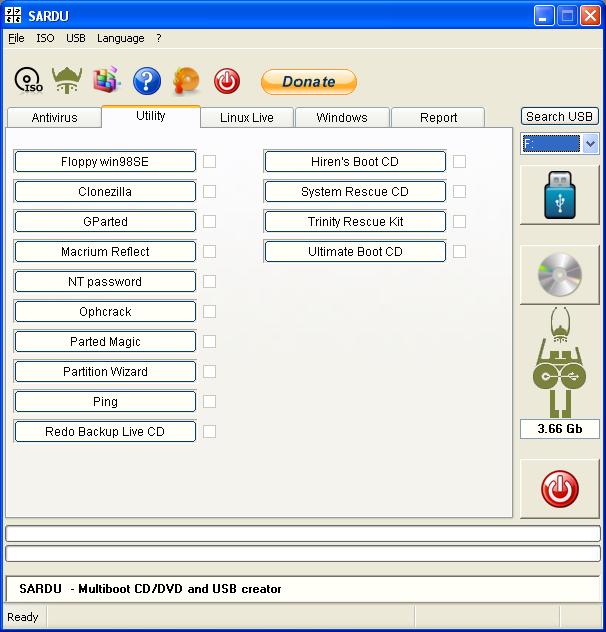Check the Macrium Reflect checkbox

click(209, 252)
